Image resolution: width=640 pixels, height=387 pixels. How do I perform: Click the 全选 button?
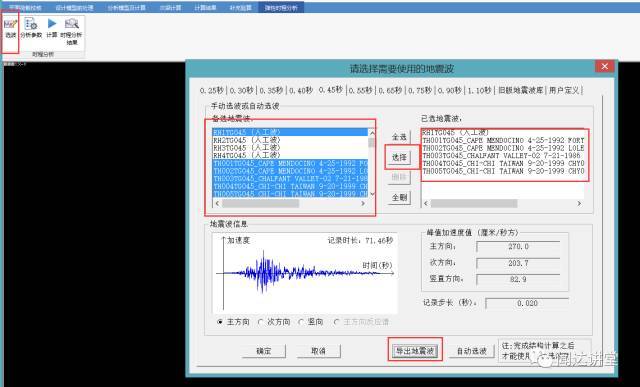tap(399, 137)
